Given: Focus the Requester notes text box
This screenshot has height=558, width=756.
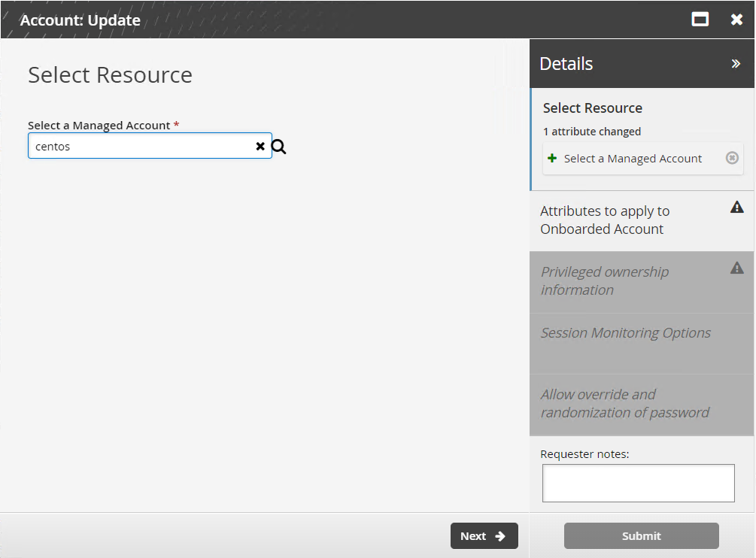Looking at the screenshot, I should pyautogui.click(x=638, y=483).
